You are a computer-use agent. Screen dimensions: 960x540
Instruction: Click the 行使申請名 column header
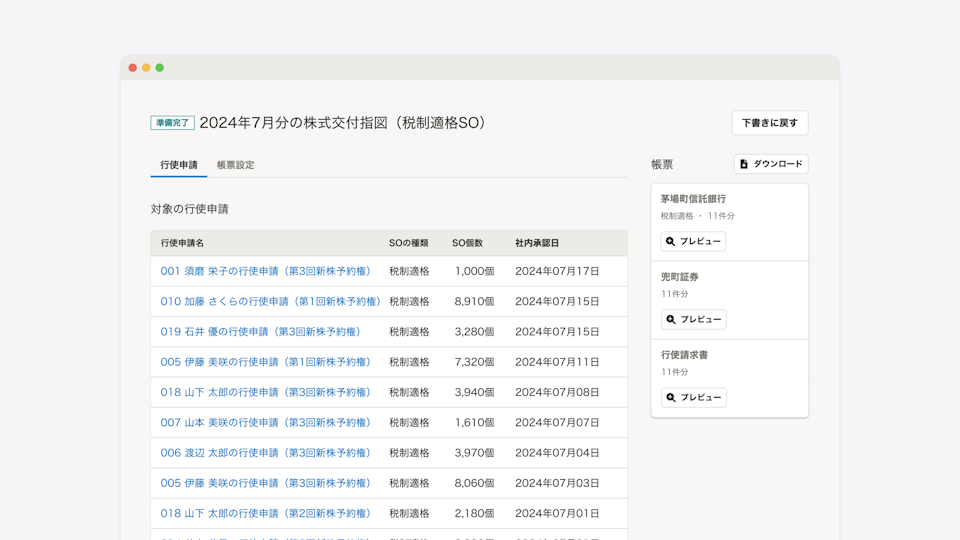[182, 243]
